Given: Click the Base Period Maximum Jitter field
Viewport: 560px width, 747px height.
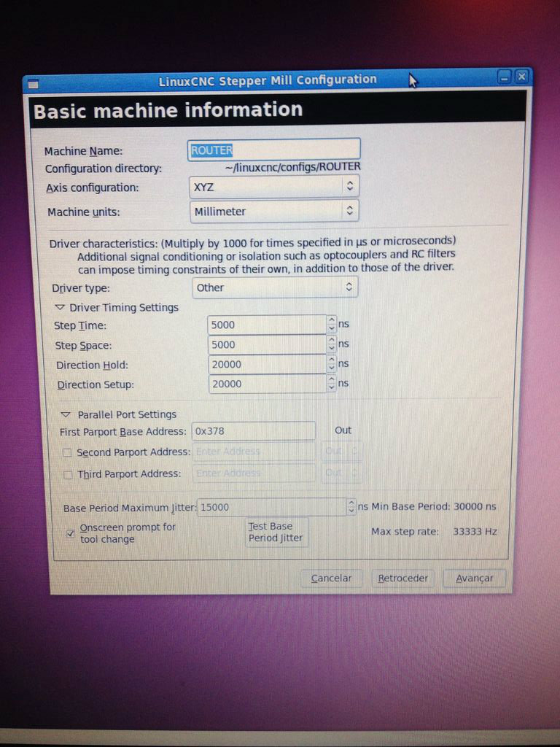Looking at the screenshot, I should click(x=272, y=508).
